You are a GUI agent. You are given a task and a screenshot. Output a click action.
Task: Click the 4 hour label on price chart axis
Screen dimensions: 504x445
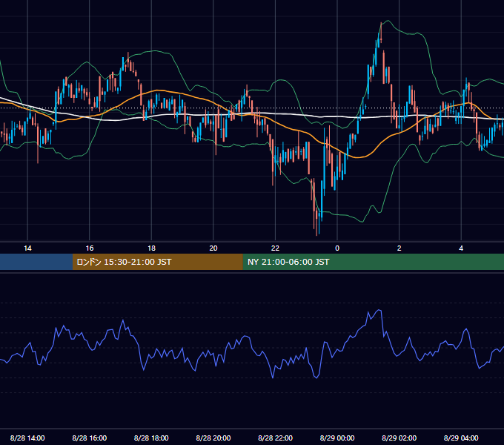[x=461, y=248]
